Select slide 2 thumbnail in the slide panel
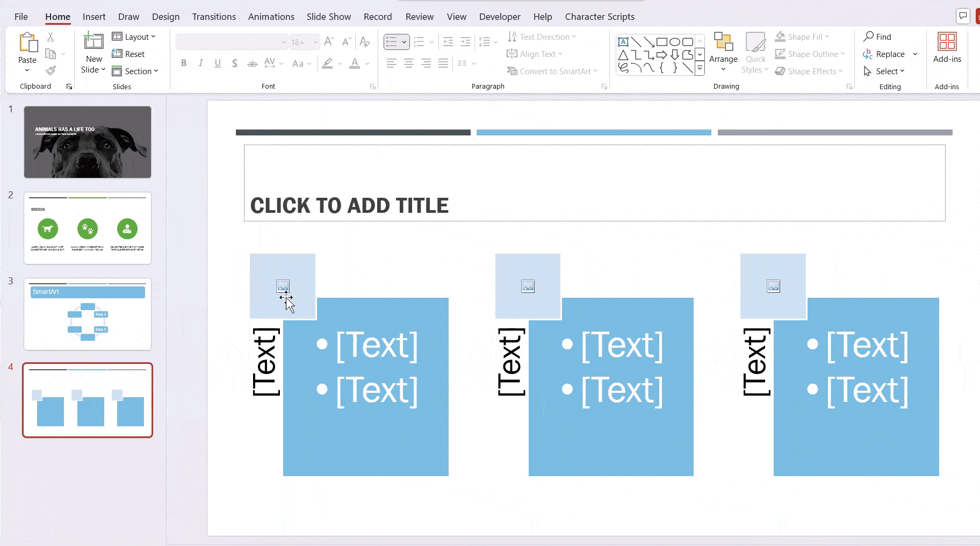The image size is (980, 546). tap(88, 228)
